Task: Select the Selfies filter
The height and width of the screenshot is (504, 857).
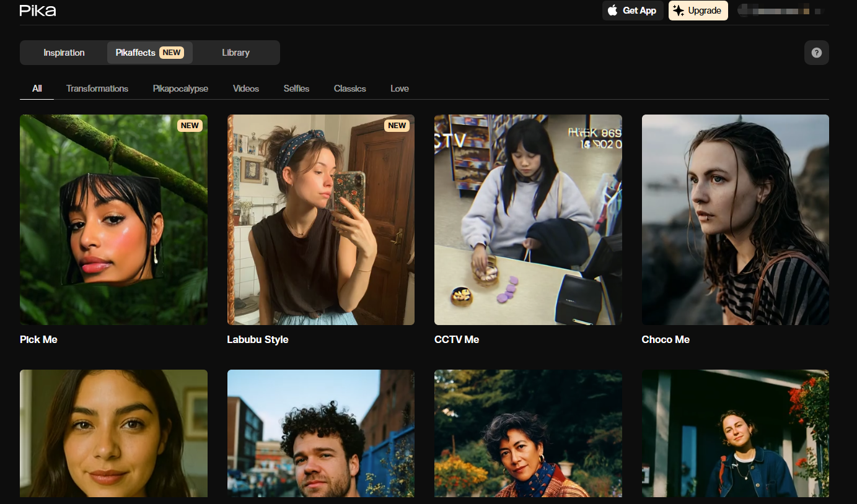Action: pos(296,89)
